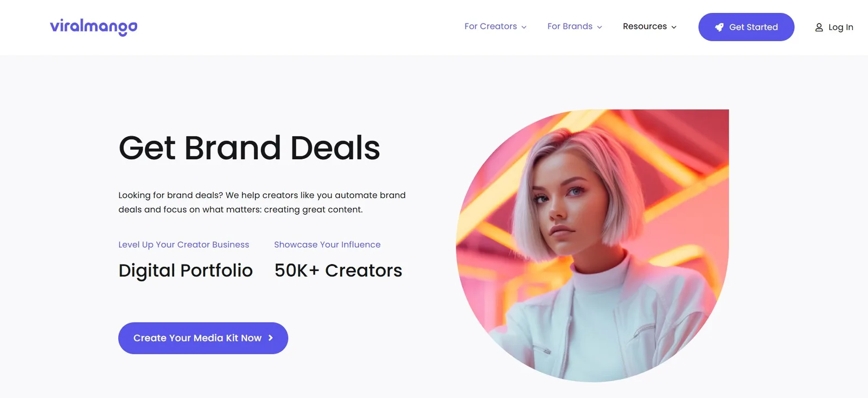Click Level Up Your Creator Business text
Screen dimensions: 868x398
[183, 245]
